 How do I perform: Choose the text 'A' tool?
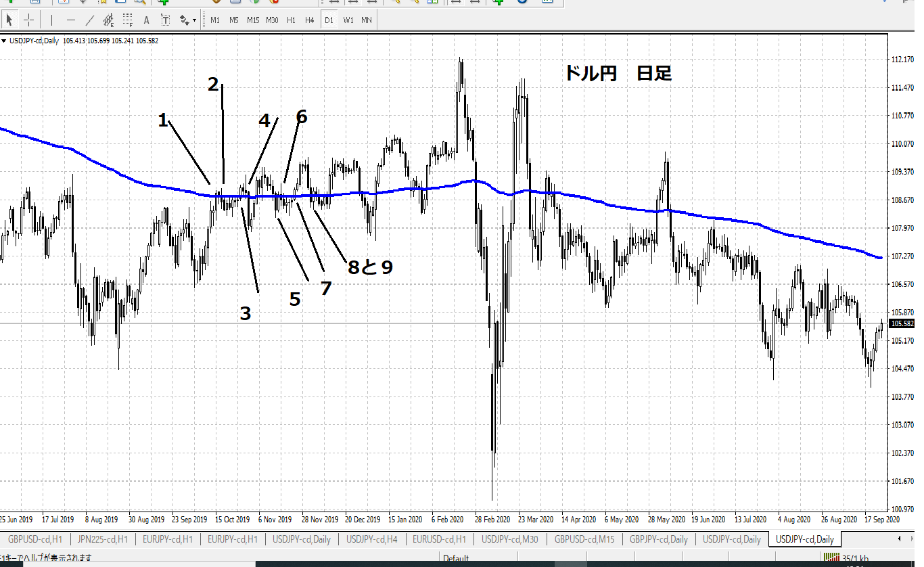click(147, 20)
